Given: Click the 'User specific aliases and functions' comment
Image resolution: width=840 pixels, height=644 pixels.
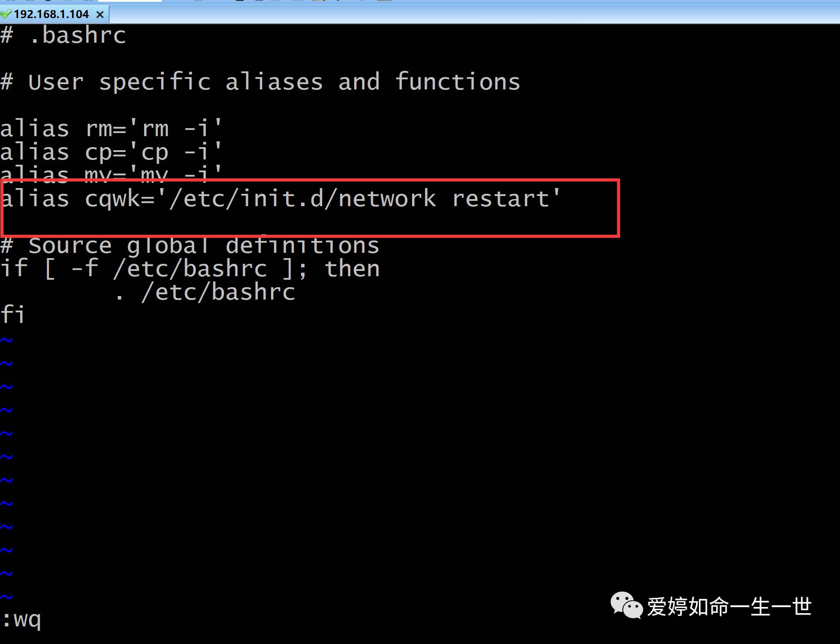Looking at the screenshot, I should [x=260, y=82].
